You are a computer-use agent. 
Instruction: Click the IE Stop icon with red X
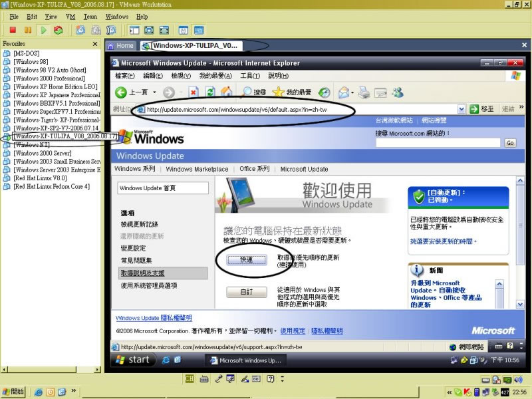point(194,92)
